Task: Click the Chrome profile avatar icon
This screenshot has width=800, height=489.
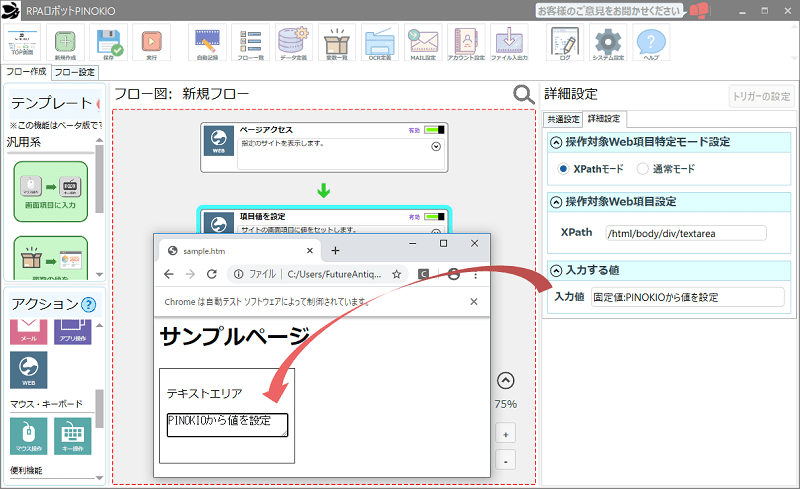Action: 454,274
